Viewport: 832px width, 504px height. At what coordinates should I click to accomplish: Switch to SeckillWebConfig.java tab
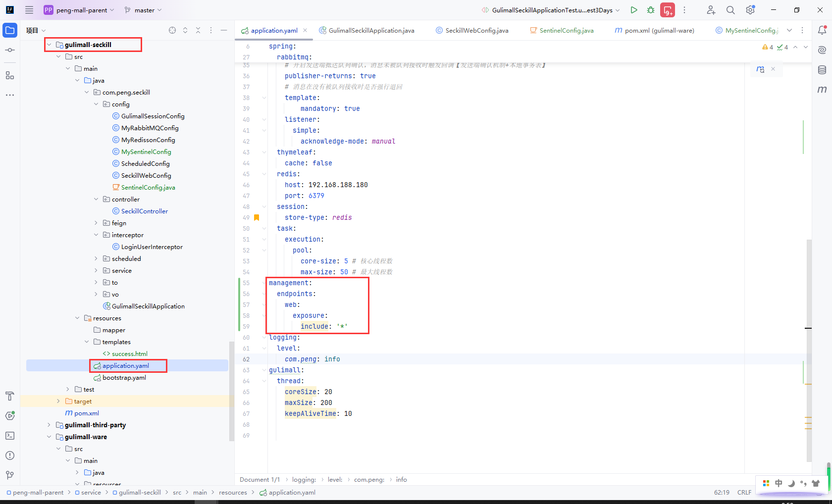click(x=472, y=30)
